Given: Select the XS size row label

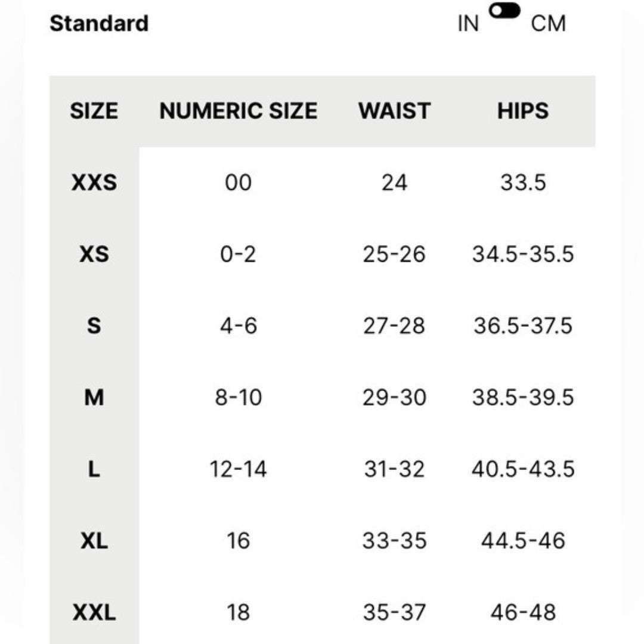Looking at the screenshot, I should [94, 254].
